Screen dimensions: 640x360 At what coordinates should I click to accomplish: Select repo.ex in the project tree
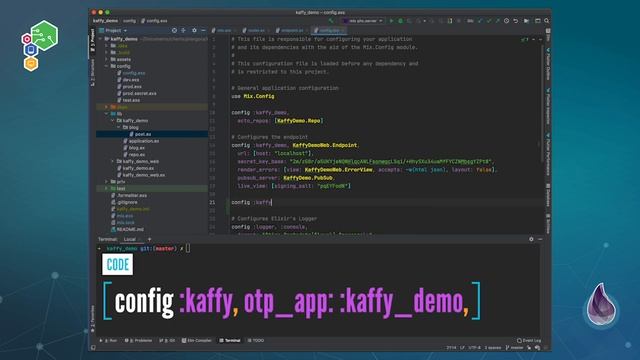137,155
